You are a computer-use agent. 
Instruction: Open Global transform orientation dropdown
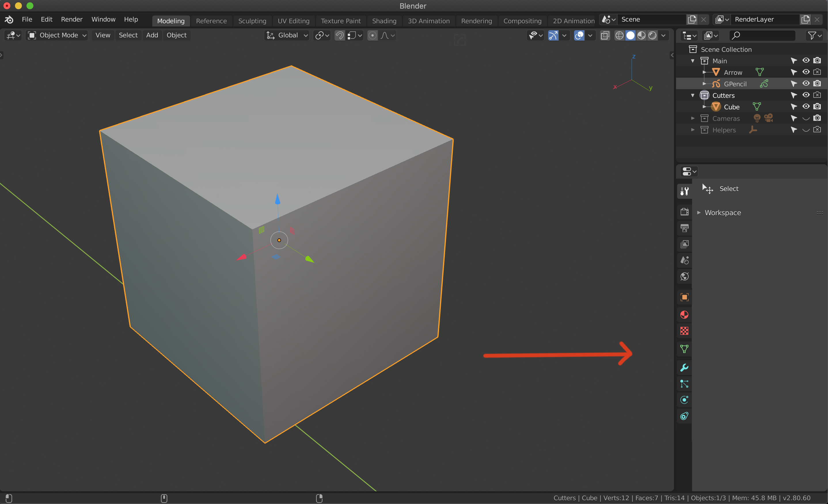(x=287, y=35)
